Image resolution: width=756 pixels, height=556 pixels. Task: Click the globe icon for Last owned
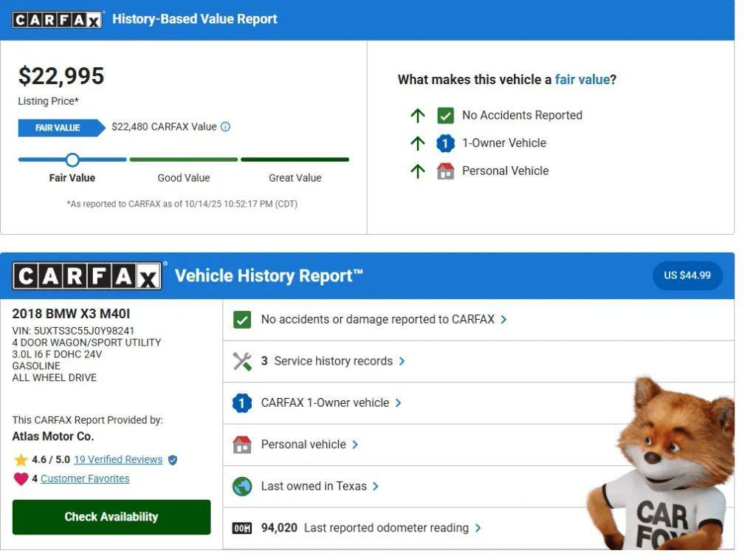242,487
